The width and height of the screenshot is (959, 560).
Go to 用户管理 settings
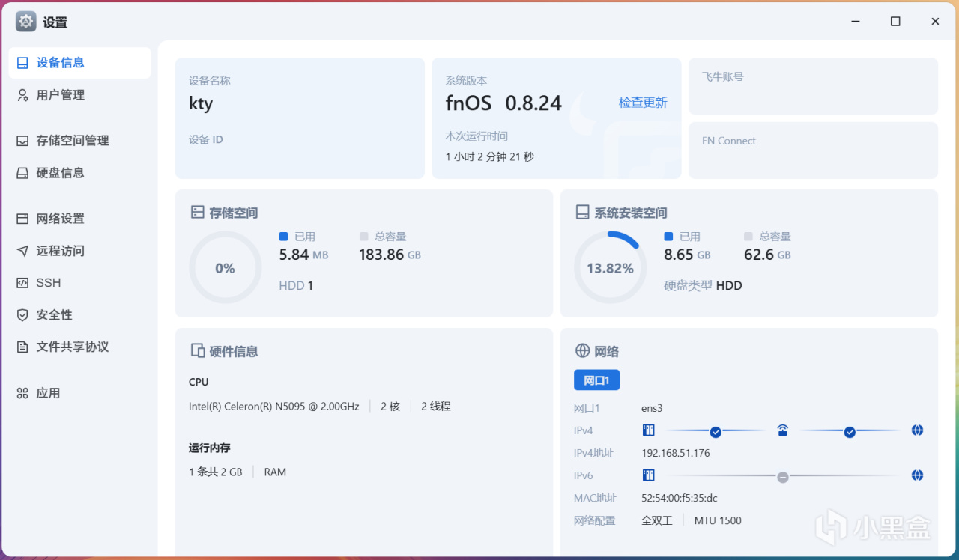[x=79, y=95]
